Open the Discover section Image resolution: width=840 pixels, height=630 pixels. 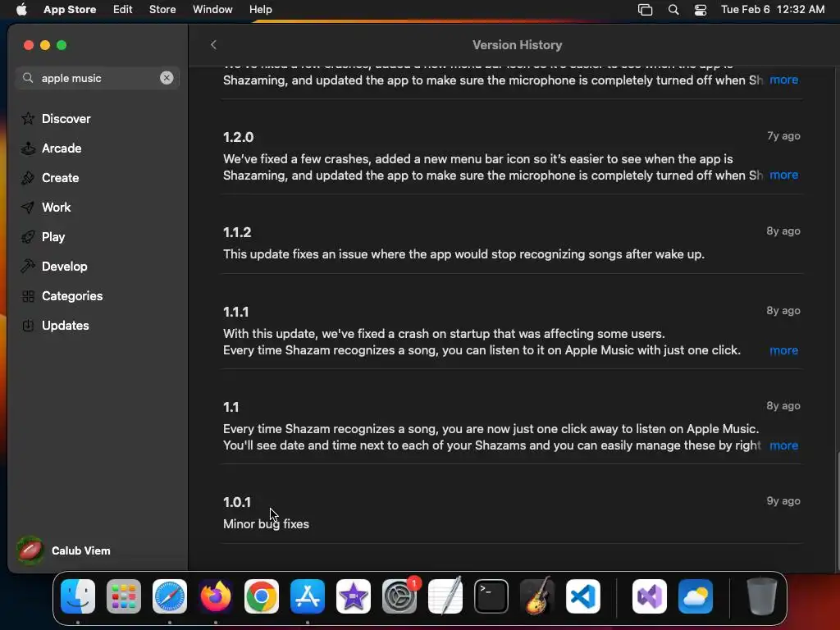[x=66, y=119]
